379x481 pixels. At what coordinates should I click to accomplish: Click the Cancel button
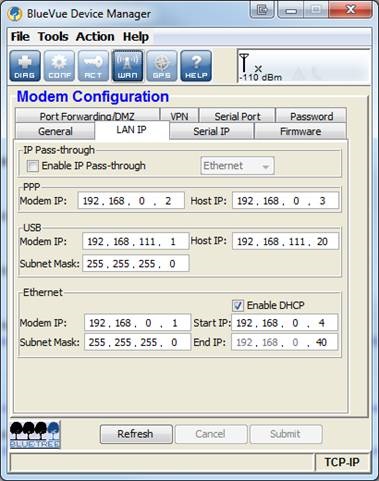pyautogui.click(x=211, y=434)
